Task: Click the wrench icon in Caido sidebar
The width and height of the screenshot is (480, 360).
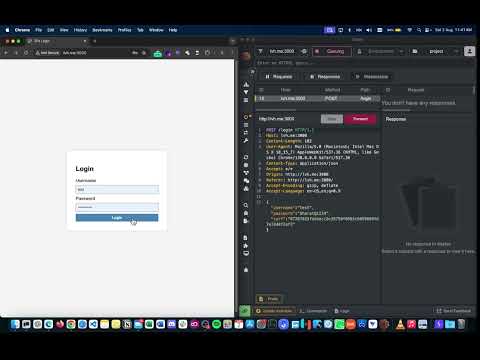Action: [246, 141]
